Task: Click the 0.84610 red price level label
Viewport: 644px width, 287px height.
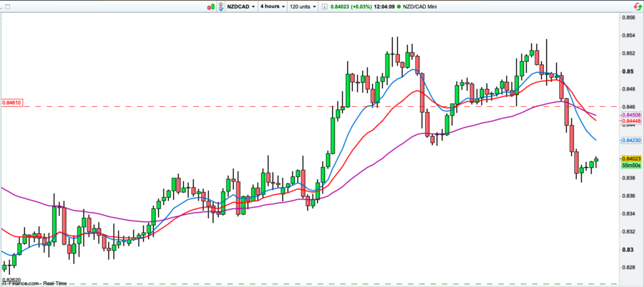Action: [x=12, y=102]
